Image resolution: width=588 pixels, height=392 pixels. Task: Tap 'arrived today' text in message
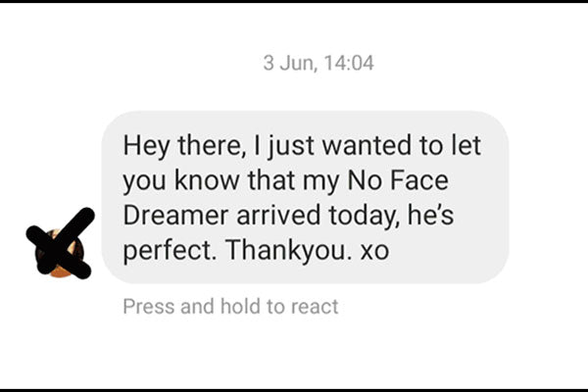(x=318, y=216)
